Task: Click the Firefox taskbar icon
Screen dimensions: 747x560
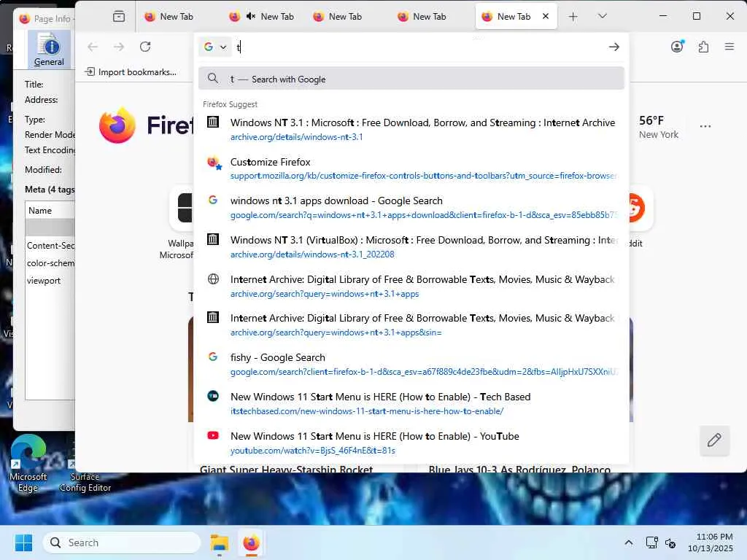Action: click(x=251, y=542)
